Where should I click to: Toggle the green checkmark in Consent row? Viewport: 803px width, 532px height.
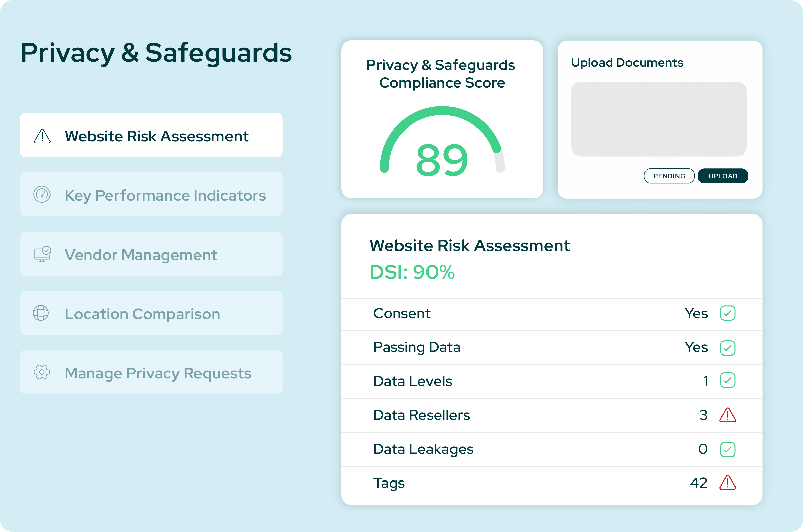pyautogui.click(x=728, y=313)
